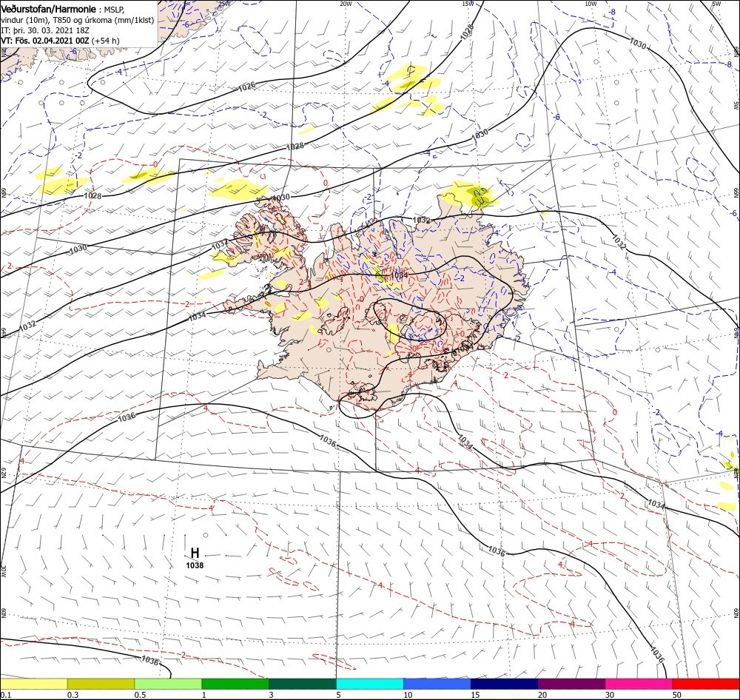The image size is (740, 700).
Task: Click the 20W longitude label
Action: click(346, 4)
